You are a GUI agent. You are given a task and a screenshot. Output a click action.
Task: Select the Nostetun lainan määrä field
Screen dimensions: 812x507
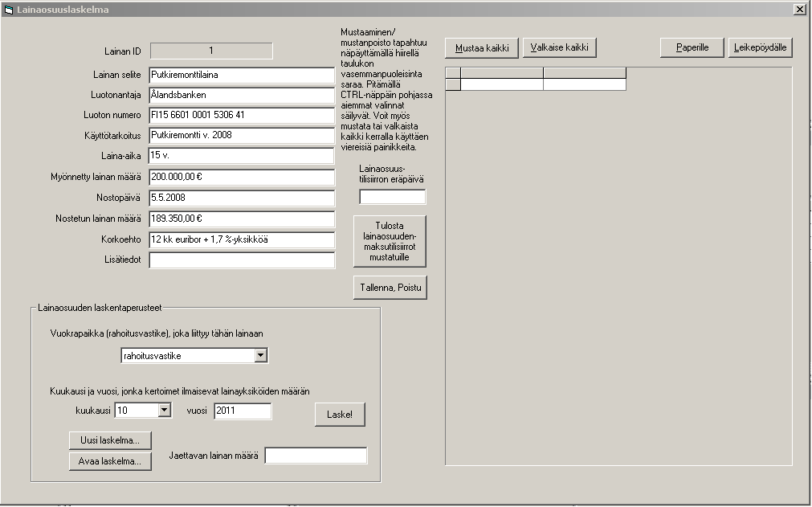coord(242,219)
